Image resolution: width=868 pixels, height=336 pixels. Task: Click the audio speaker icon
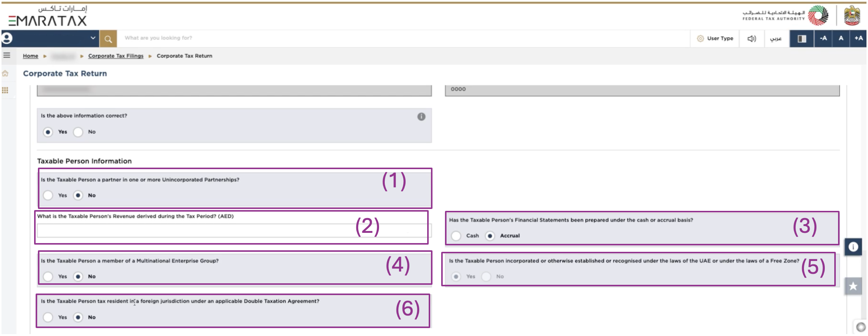click(751, 39)
